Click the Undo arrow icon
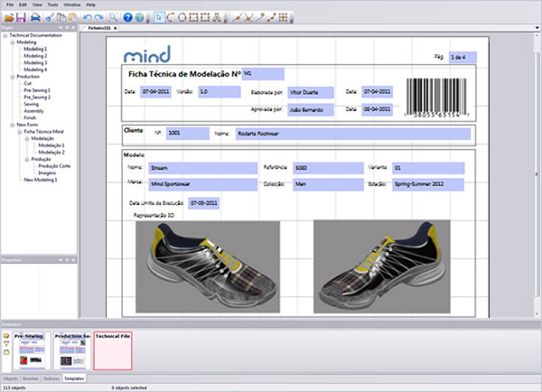The image size is (542, 392). pyautogui.click(x=87, y=17)
